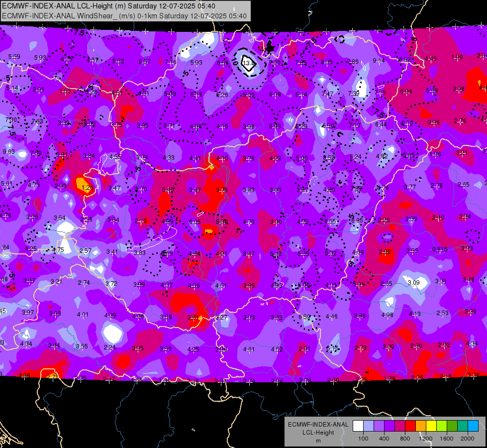Click the legend tick label 400
The image size is (487, 448).
pos(384,439)
